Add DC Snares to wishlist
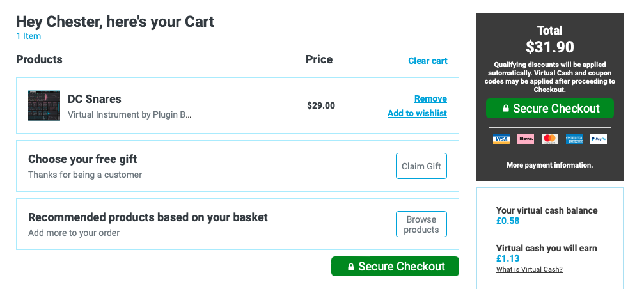The image size is (644, 289). 417,113
